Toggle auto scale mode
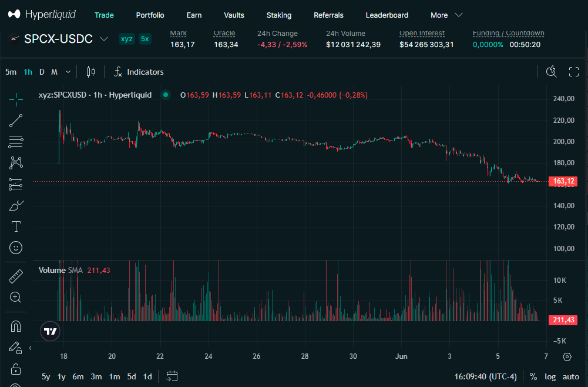Image resolution: width=588 pixels, height=387 pixels. click(x=571, y=376)
